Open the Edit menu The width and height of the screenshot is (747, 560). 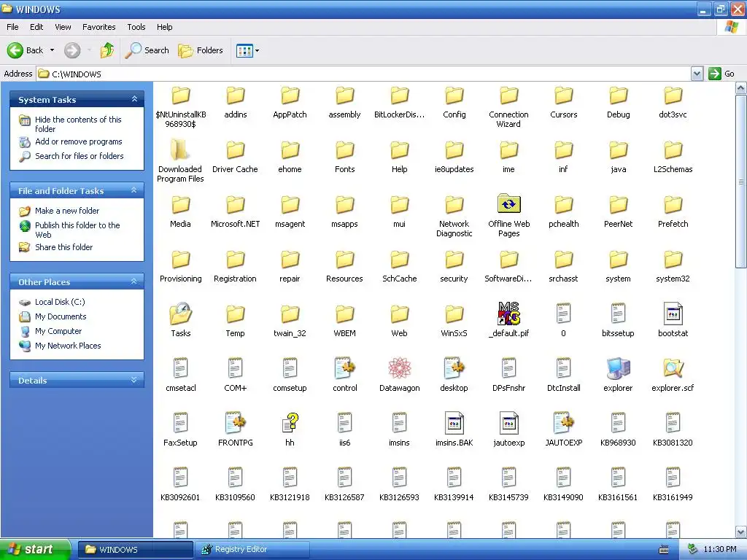tap(36, 27)
